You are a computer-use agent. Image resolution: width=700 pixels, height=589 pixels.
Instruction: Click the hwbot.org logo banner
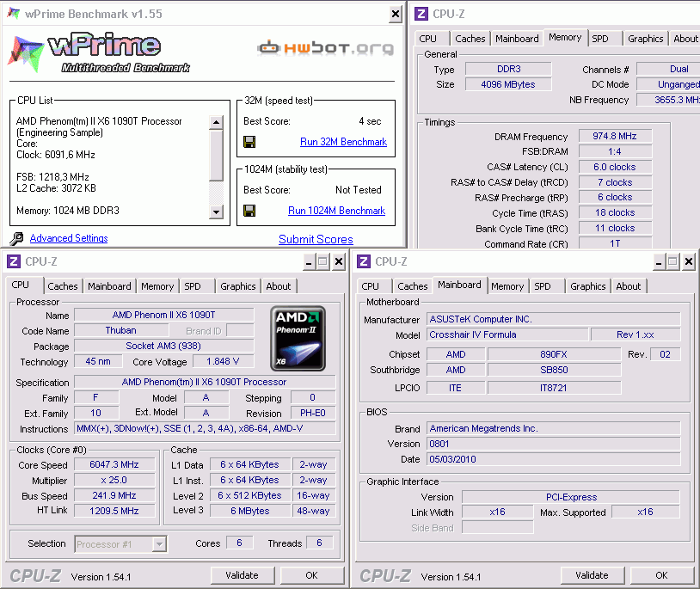325,48
